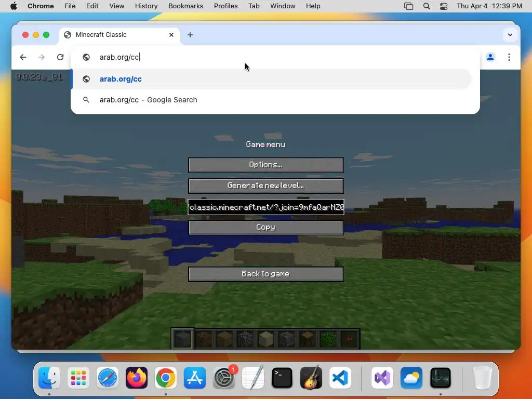Open the Apple menu

(14, 6)
